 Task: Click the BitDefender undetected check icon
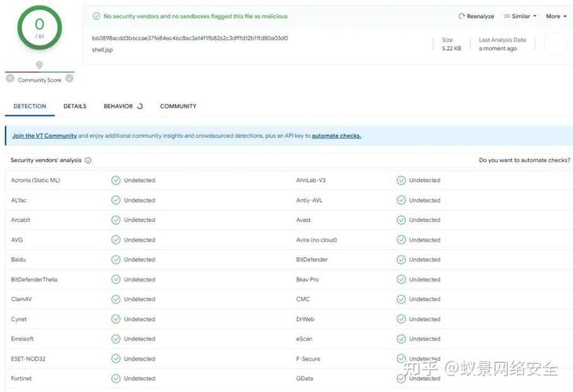tap(401, 260)
